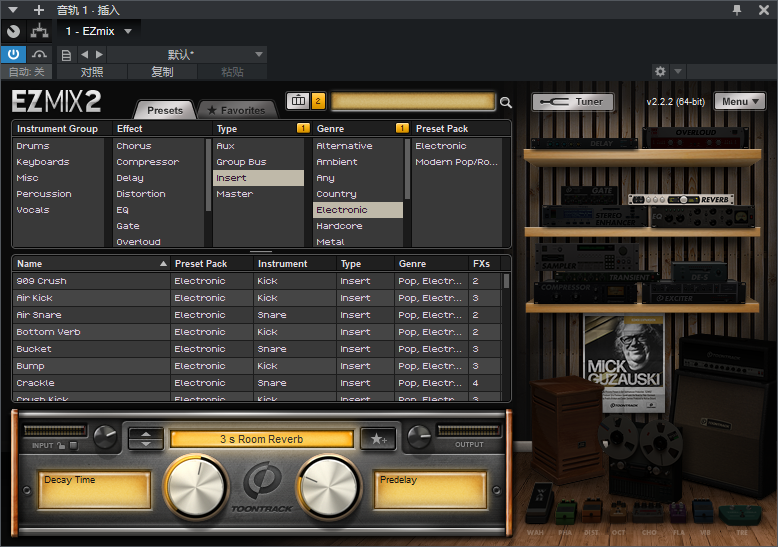Click the add insert plus icon
Viewport: 778px width, 547px height.
39,10
